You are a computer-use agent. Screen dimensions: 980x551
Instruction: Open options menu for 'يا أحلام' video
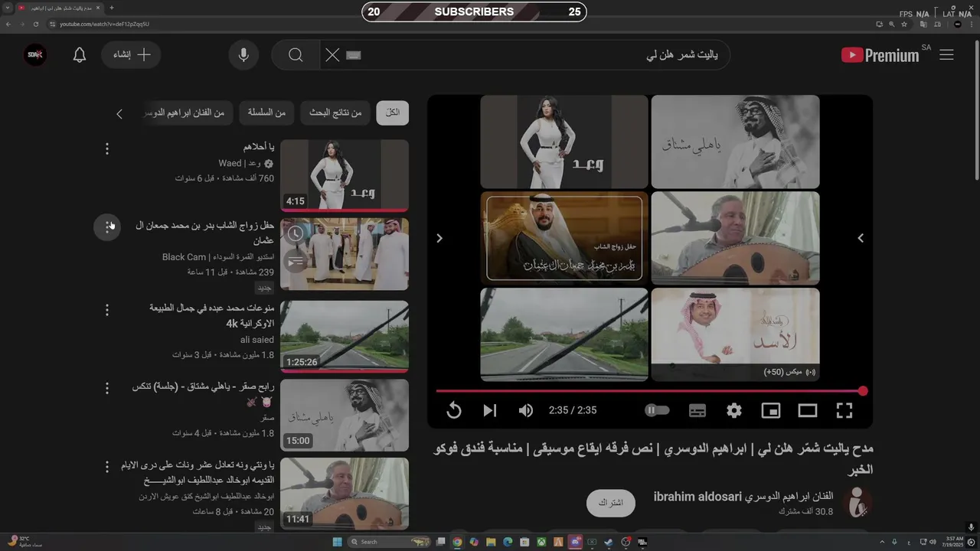coord(107,148)
